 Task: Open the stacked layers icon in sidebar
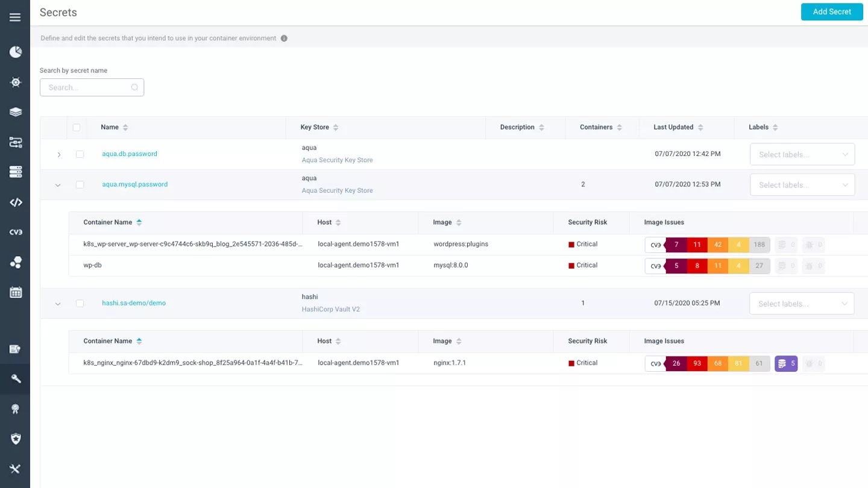[x=16, y=112]
